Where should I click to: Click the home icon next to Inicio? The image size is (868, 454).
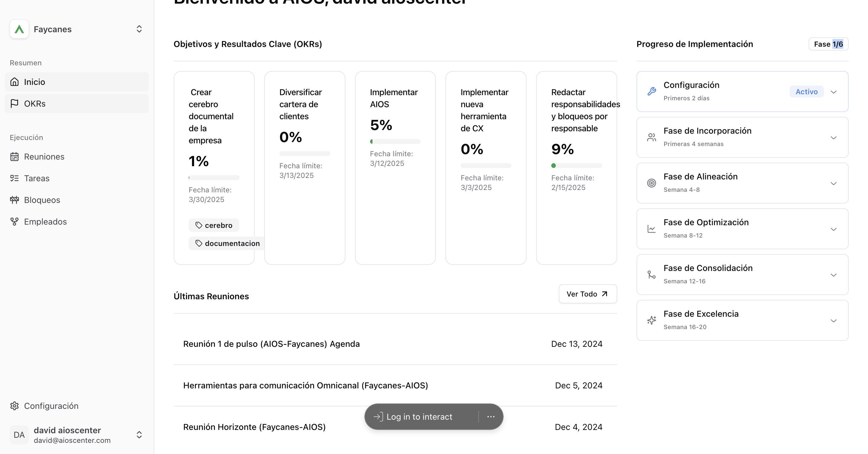click(x=14, y=82)
